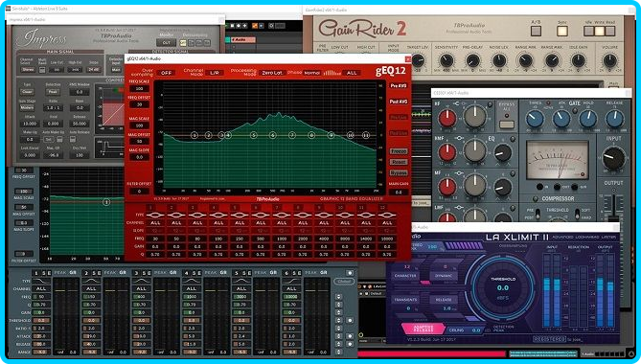Viewport: 641px width, 364px height.
Task: Toggle the Sync button in GainRider 2
Action: click(x=562, y=31)
